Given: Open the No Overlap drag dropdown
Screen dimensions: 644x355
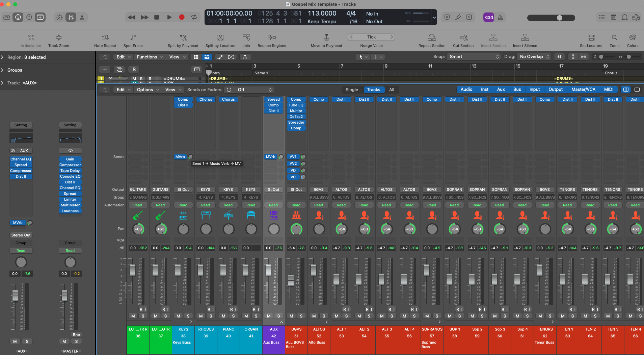Looking at the screenshot, I should point(533,56).
